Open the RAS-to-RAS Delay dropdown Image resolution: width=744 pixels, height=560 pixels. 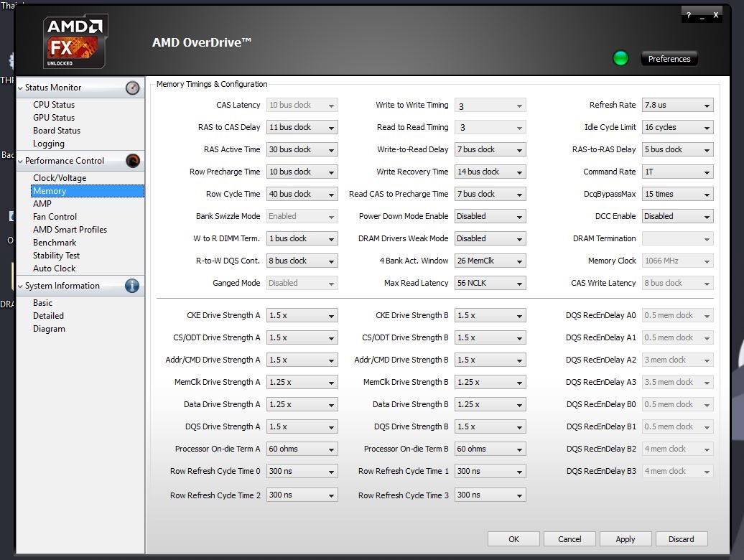coord(678,150)
